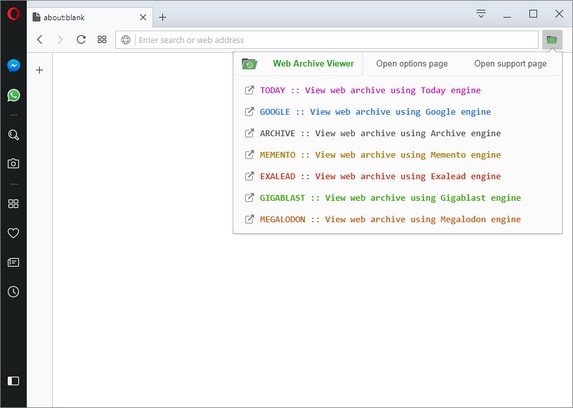Open a new tab with plus button
The width and height of the screenshot is (573, 408).
click(x=163, y=17)
